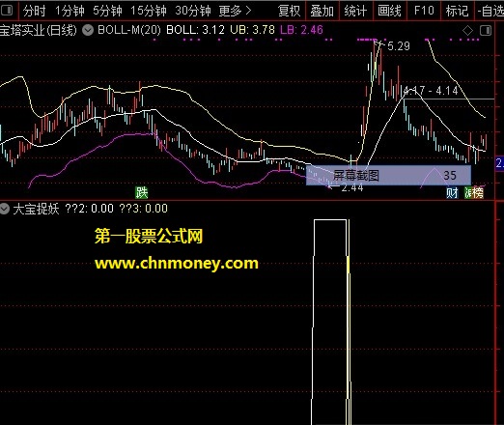Click the 2.44 low price label
The image size is (504, 425).
pyautogui.click(x=352, y=187)
